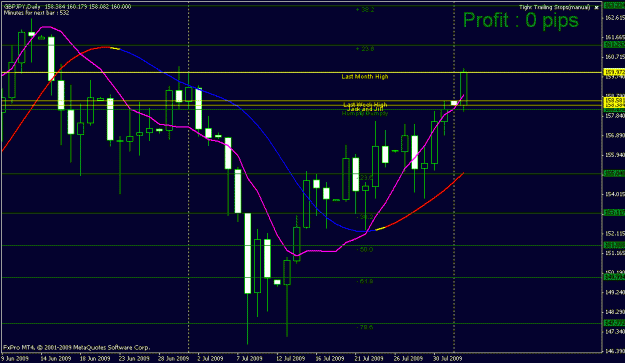Click the '12 Jul 2009' date label
This screenshot has width=625, height=363.
pyautogui.click(x=290, y=359)
